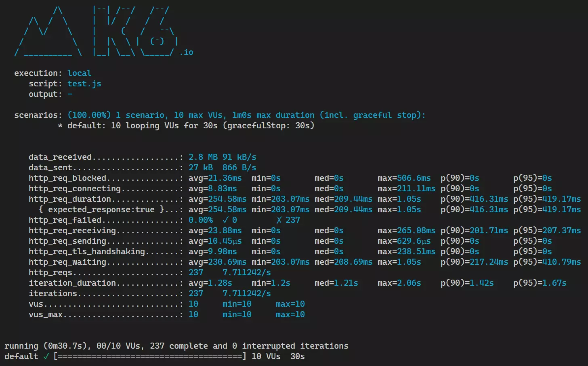Viewport: 588px width, 366px height.
Task: Select p(95)=1.67s in iteration_duration row
Action: point(540,283)
